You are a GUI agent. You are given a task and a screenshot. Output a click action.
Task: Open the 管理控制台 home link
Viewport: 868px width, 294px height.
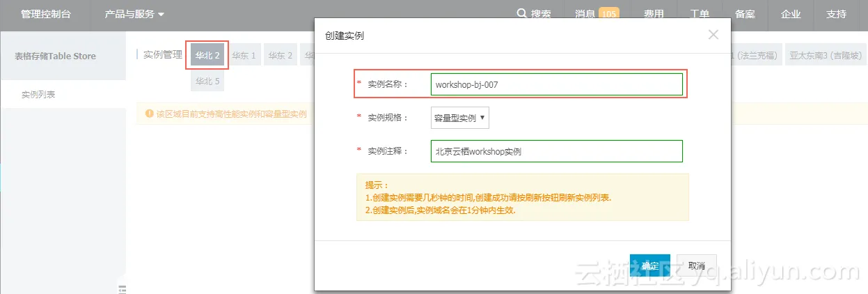point(45,14)
